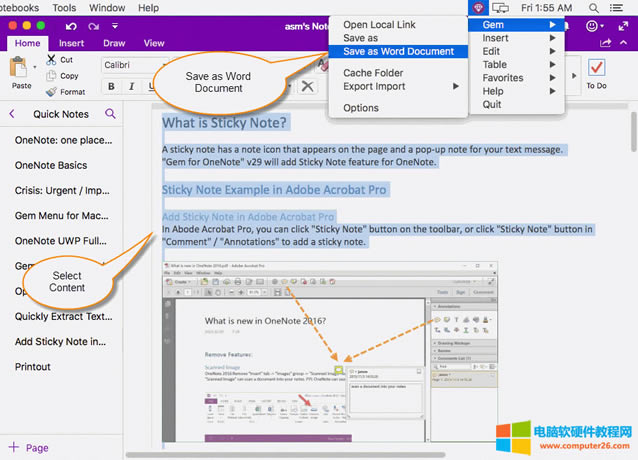The width and height of the screenshot is (638, 460).
Task: Click the Cut scissors icon
Action: click(x=50, y=60)
